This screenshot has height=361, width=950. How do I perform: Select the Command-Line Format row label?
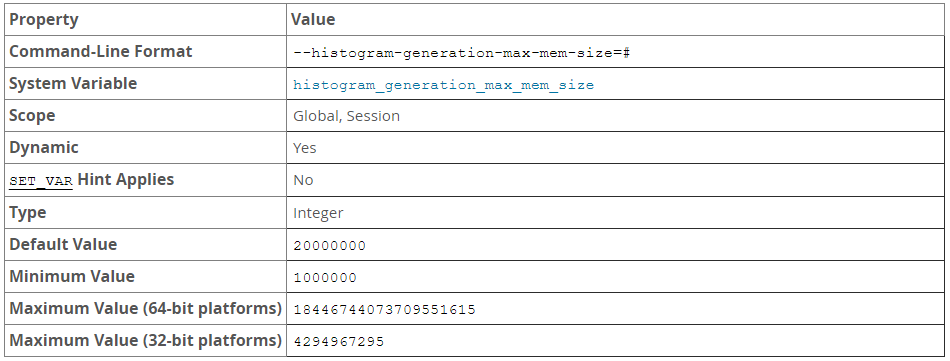[101, 51]
